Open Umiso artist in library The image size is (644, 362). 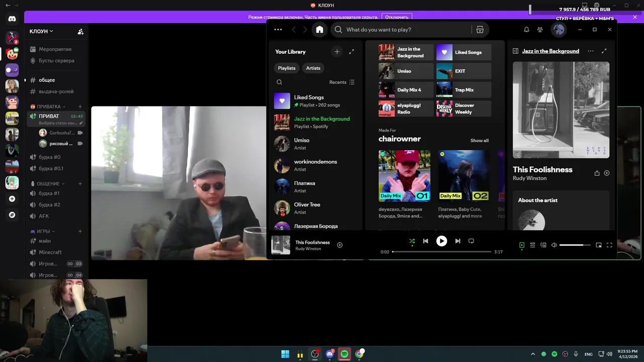pos(315,144)
